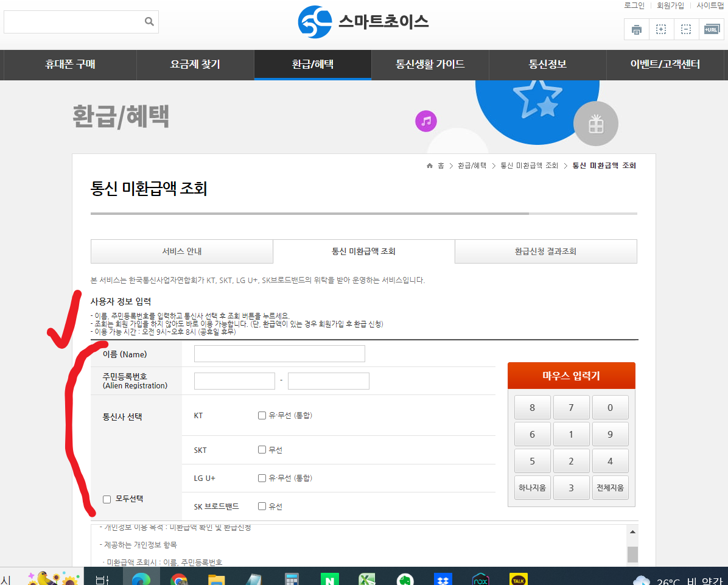
Task: Click the non-bold 통신 미환급액 조회 breadcrumb link
Action: 529,166
